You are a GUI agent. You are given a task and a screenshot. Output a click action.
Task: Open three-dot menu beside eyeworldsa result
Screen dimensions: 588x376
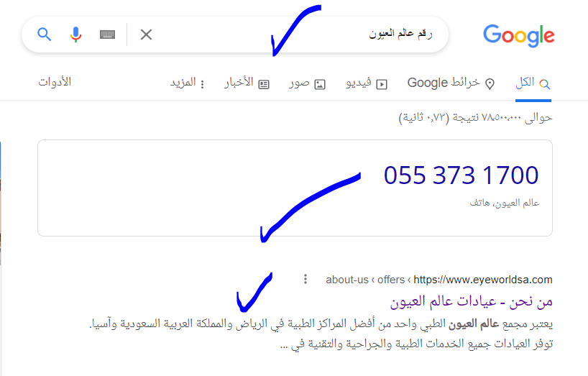306,279
